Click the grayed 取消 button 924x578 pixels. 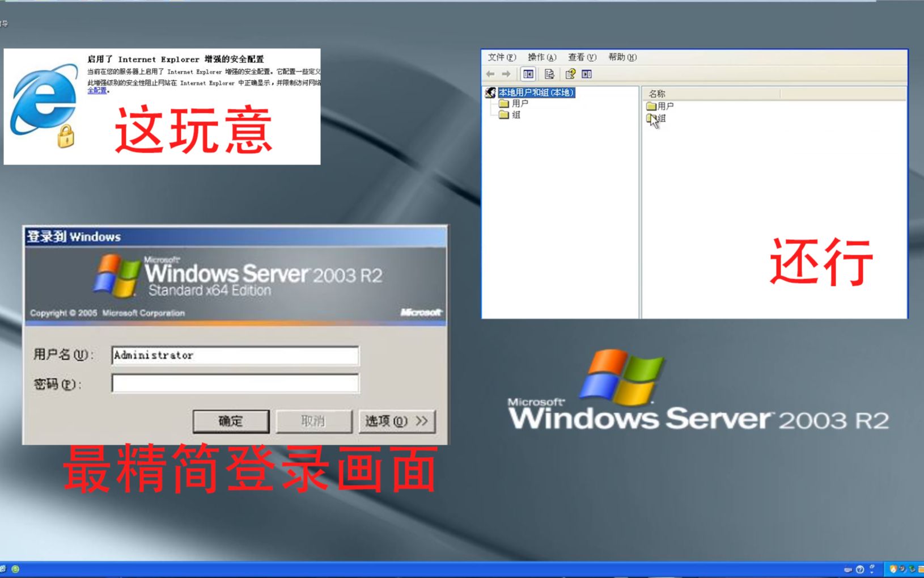tap(313, 421)
